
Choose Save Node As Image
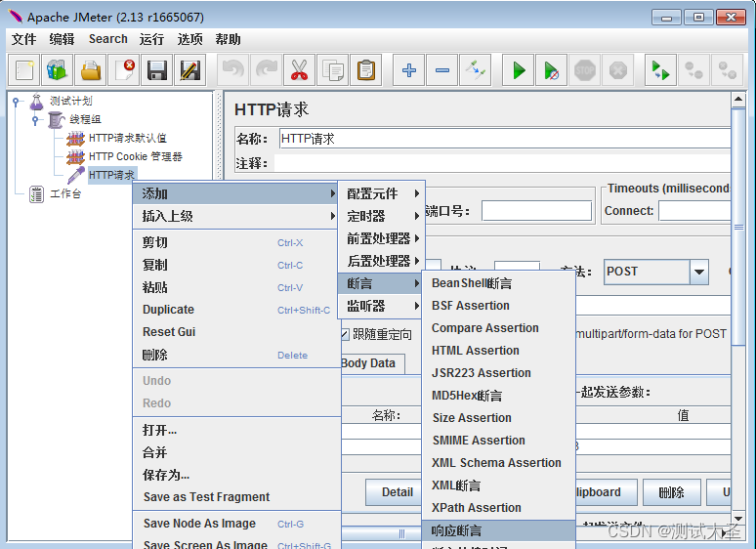pyautogui.click(x=236, y=524)
